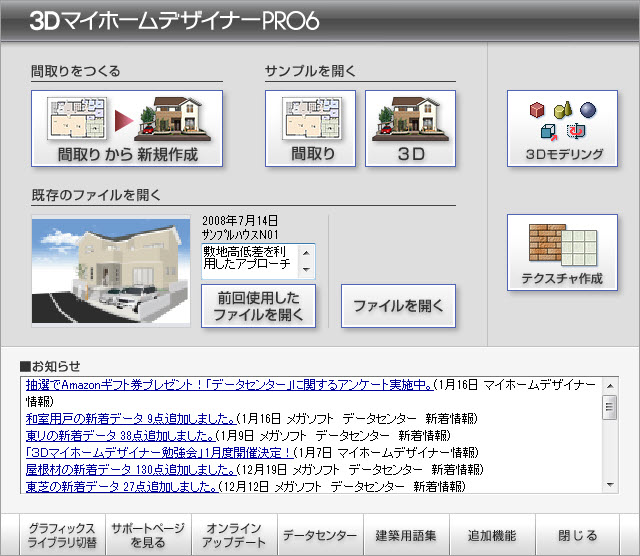Click news list scroll down arrow
The height and width of the screenshot is (556, 640).
point(610,485)
